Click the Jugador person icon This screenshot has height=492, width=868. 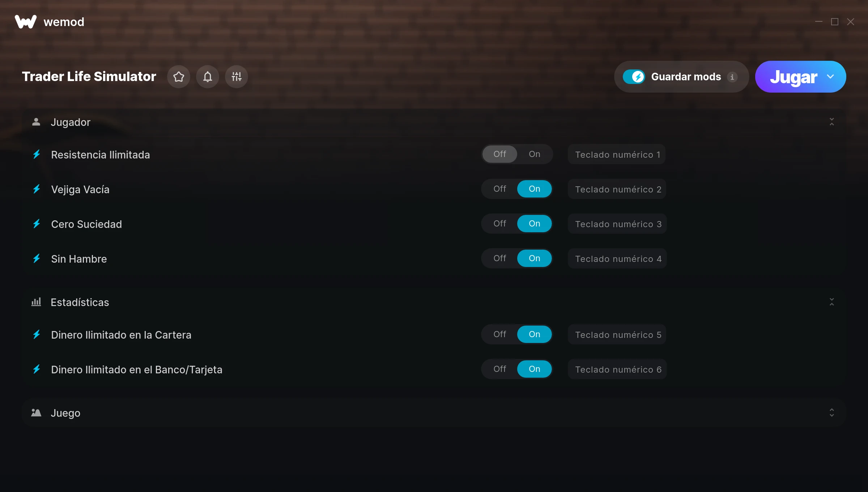coord(36,122)
